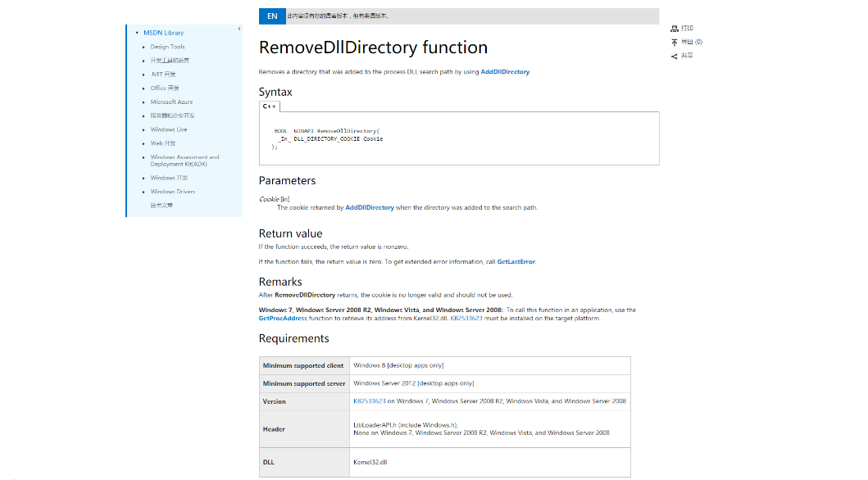
Task: Follow the GetProcAddress link in Remarks
Action: coord(283,318)
